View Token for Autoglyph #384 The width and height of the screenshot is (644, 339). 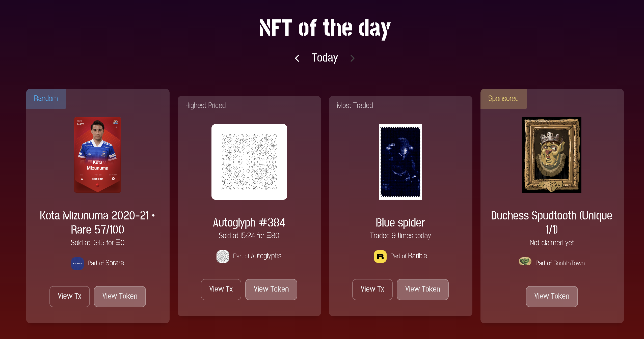point(271,289)
